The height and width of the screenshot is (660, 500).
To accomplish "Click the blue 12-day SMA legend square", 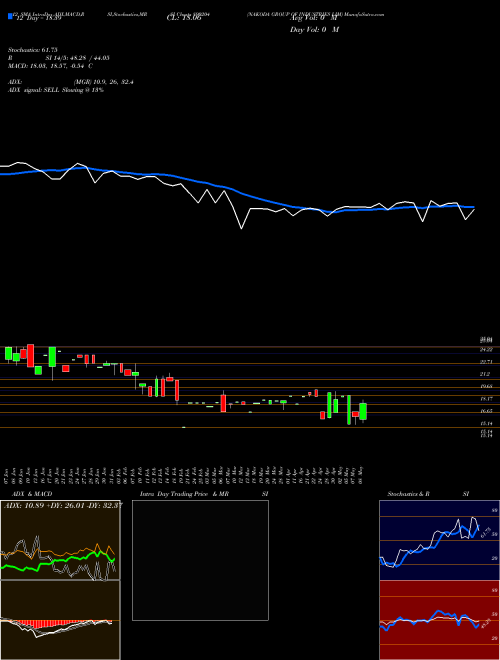I will [x=10, y=16].
